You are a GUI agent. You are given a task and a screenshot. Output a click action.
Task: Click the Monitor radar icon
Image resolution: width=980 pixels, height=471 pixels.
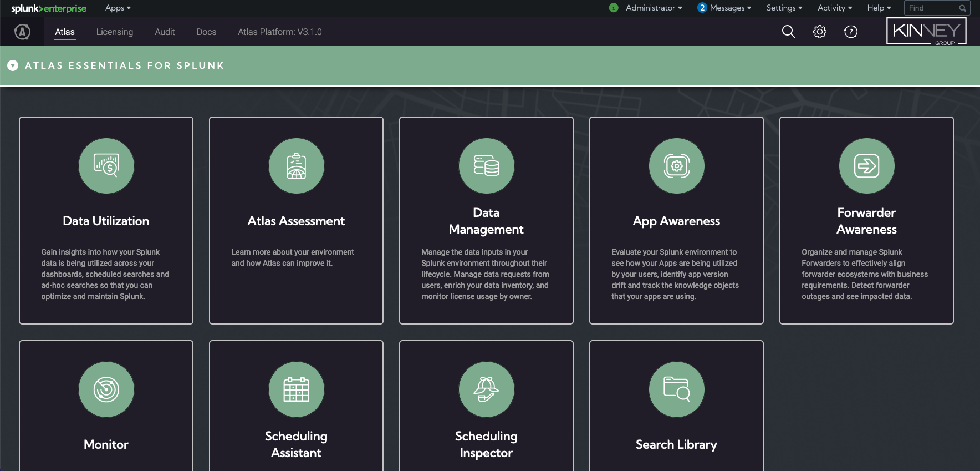[x=106, y=389]
